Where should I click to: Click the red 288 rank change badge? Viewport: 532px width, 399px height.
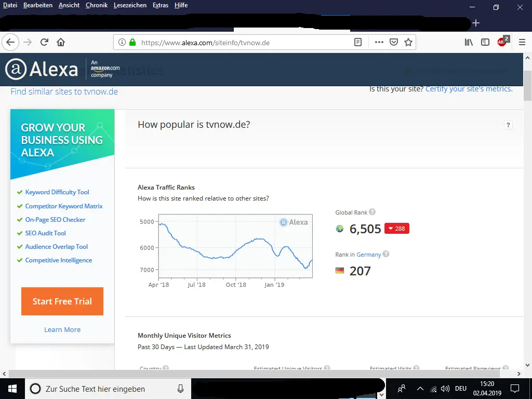[x=396, y=229]
